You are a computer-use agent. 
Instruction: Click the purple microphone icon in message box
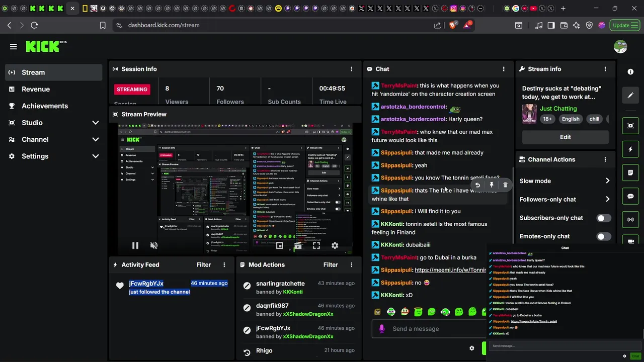(381, 328)
